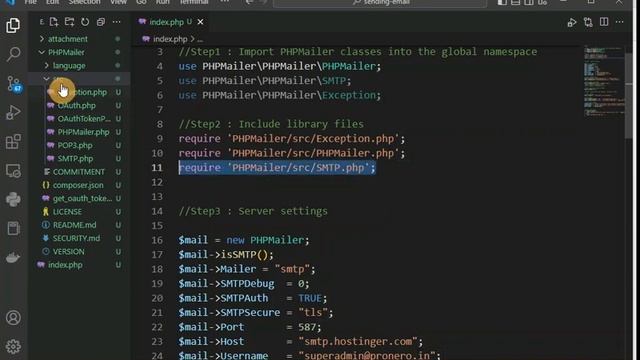Expand the language folder

click(x=69, y=65)
